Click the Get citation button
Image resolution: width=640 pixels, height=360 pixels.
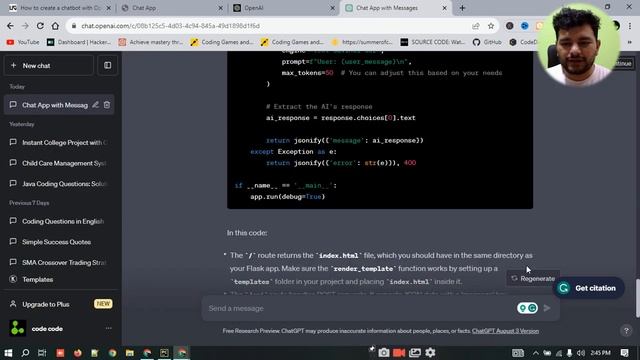coord(589,288)
